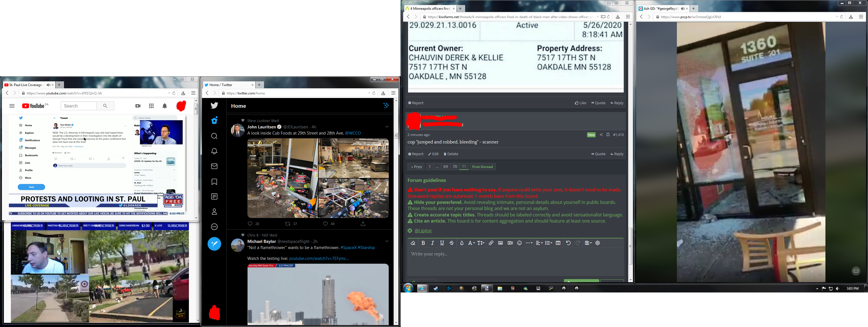Share post #1,410 icon
868x327 pixels.
click(601, 135)
